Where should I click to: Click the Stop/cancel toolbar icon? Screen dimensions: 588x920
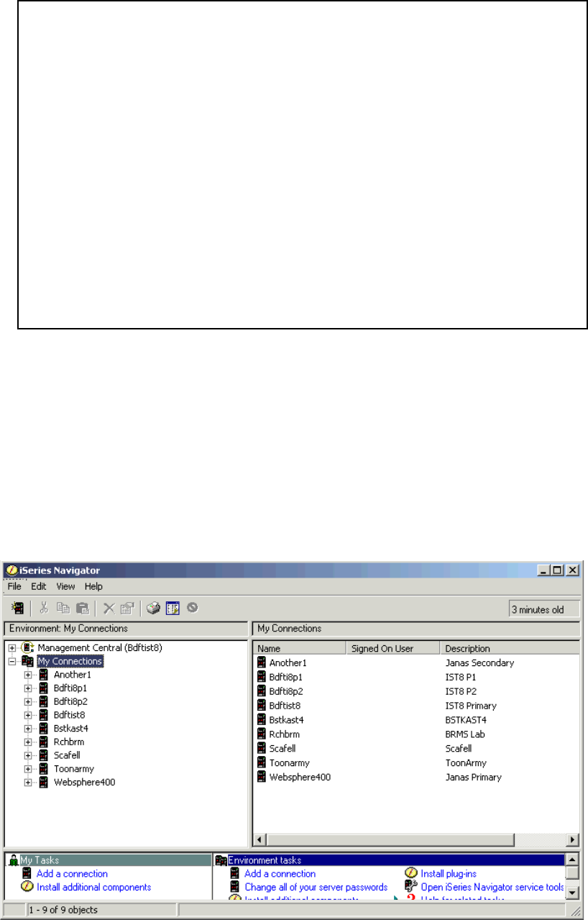pos(192,608)
